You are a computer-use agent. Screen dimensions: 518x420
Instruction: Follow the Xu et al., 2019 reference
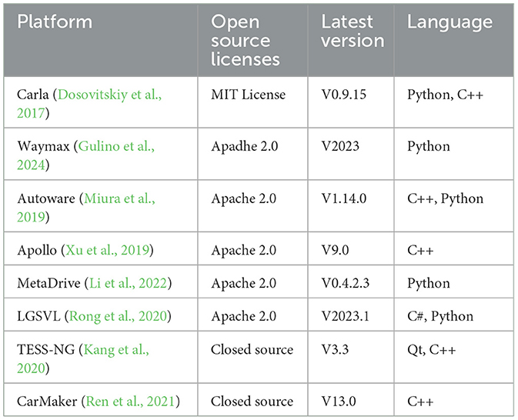point(107,250)
